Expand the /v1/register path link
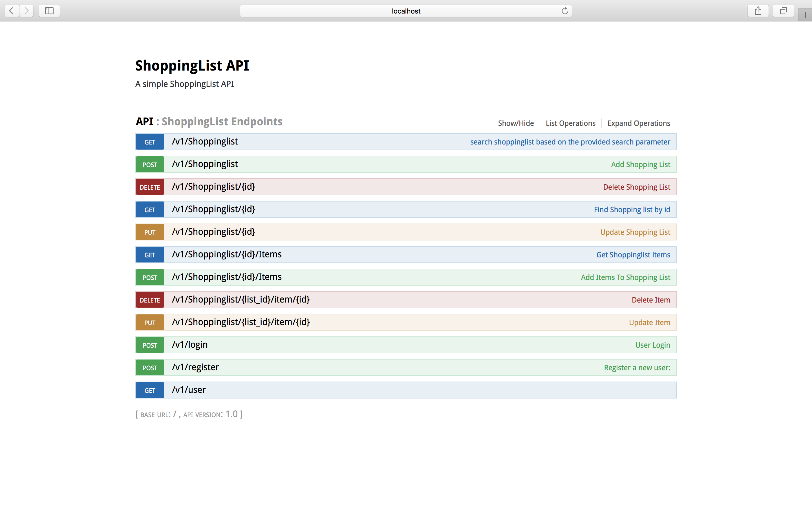 tap(195, 367)
